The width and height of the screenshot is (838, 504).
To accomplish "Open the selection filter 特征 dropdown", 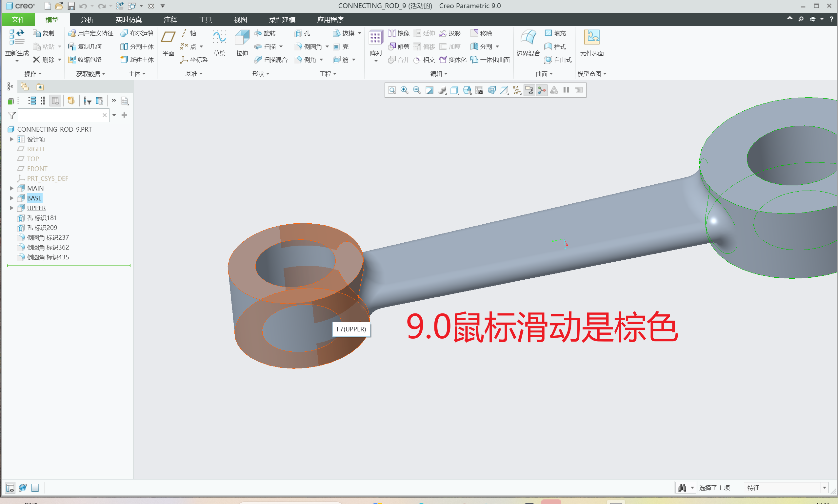I will [824, 488].
